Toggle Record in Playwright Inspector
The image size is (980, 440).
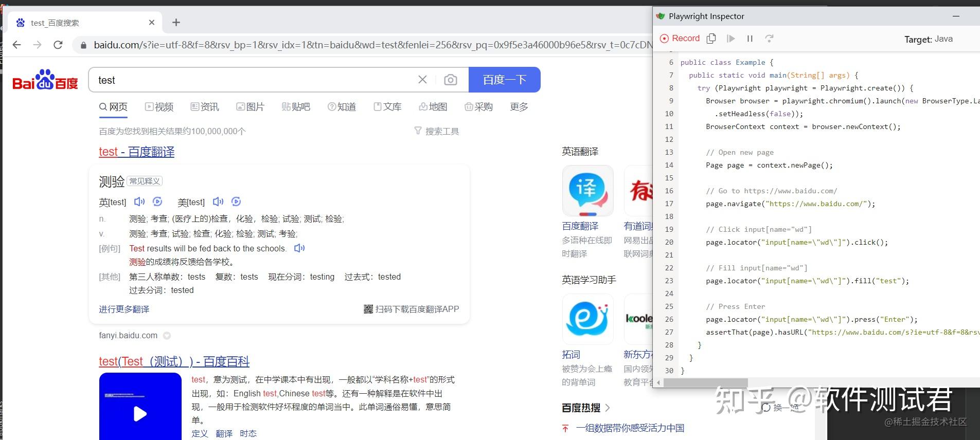tap(680, 38)
